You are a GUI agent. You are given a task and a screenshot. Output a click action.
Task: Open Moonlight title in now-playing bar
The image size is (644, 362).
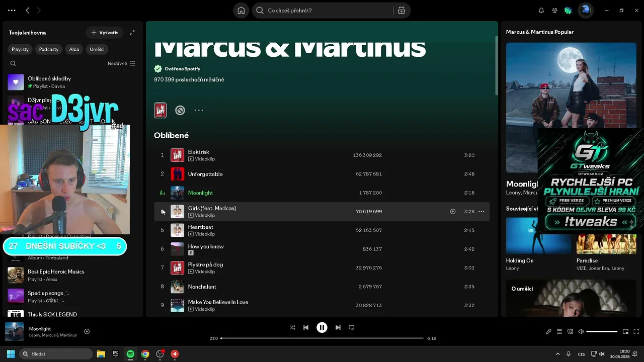click(x=40, y=329)
